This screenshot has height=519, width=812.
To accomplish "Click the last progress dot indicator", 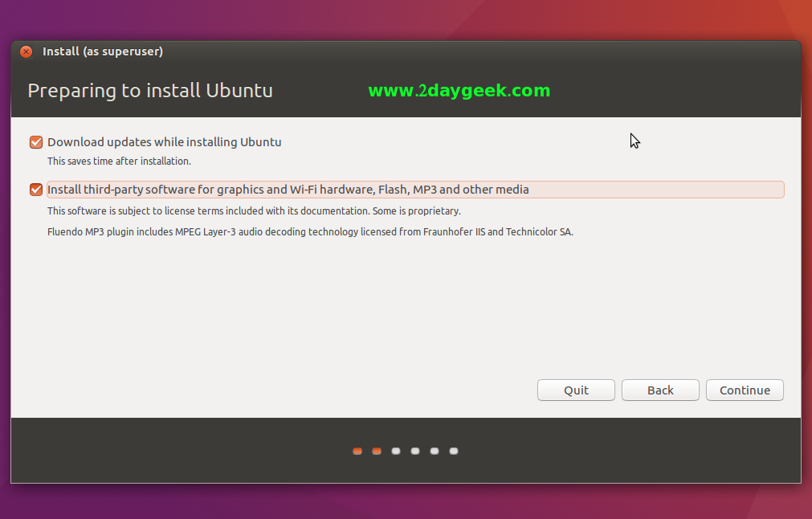I will click(454, 451).
